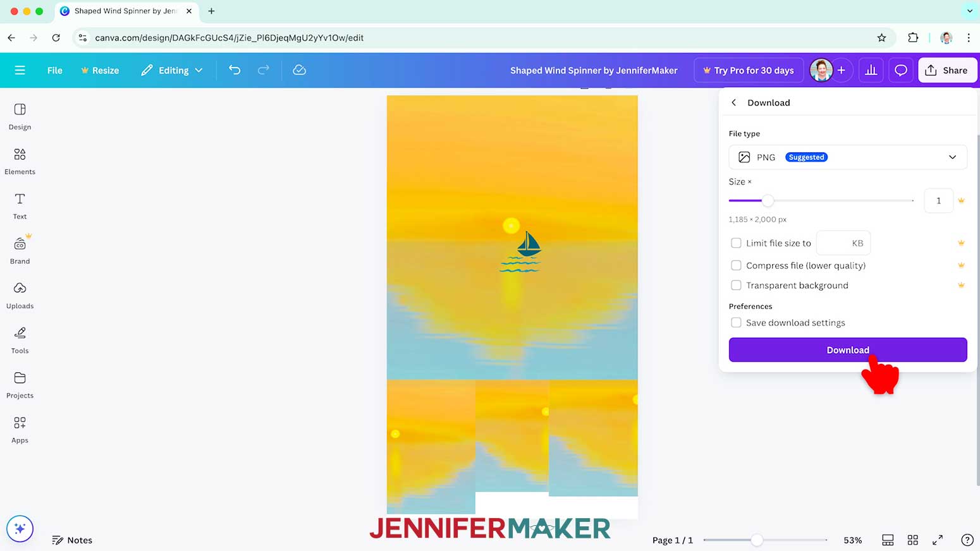
Task: Check Save download settings
Action: (x=736, y=322)
